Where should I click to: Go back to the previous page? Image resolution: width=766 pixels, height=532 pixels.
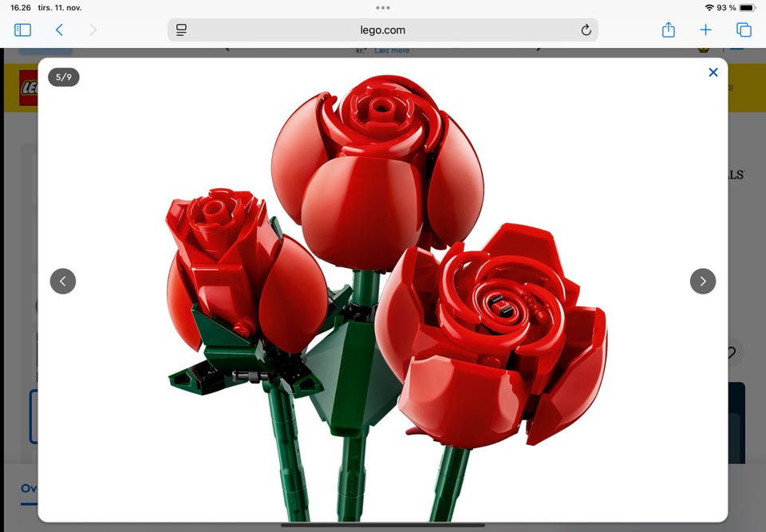click(59, 30)
